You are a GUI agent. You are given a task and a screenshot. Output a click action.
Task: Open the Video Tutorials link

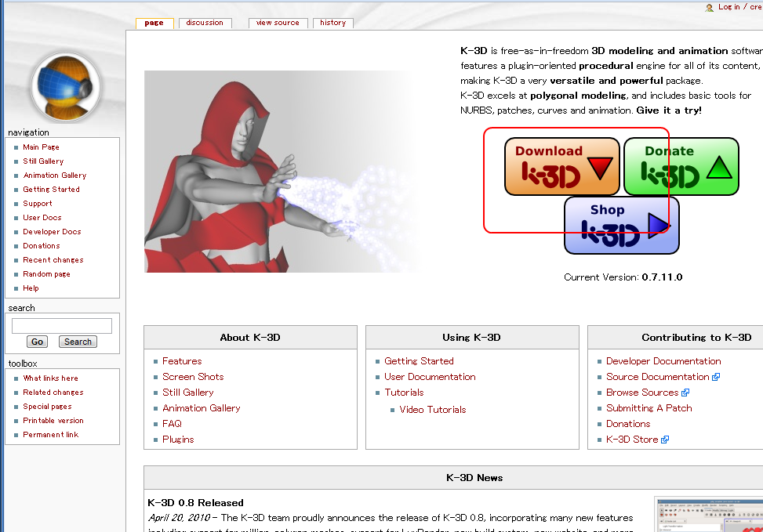coord(433,410)
